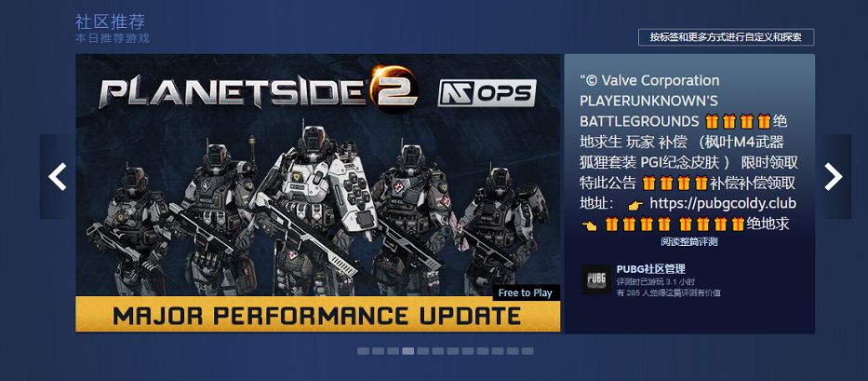Open the PUBG社区管理 reviewer profile name
868x381 pixels.
[x=651, y=269]
